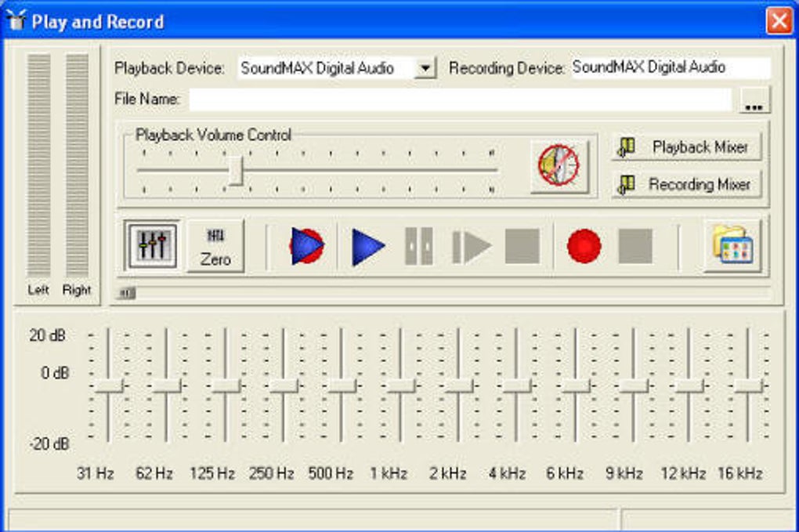The image size is (799, 532).
Task: Expand the Playback Device dropdown
Action: tap(424, 68)
